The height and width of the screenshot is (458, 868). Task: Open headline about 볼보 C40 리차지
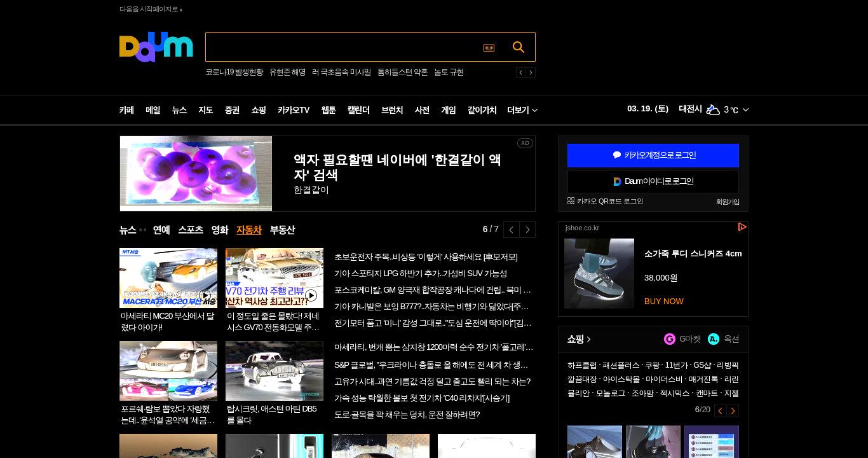click(x=422, y=398)
